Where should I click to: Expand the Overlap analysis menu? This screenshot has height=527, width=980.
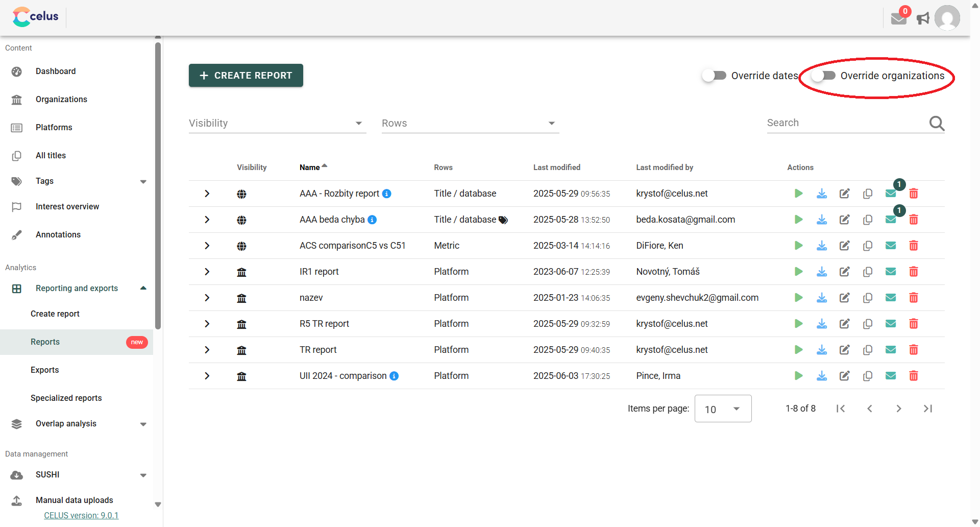(x=143, y=424)
